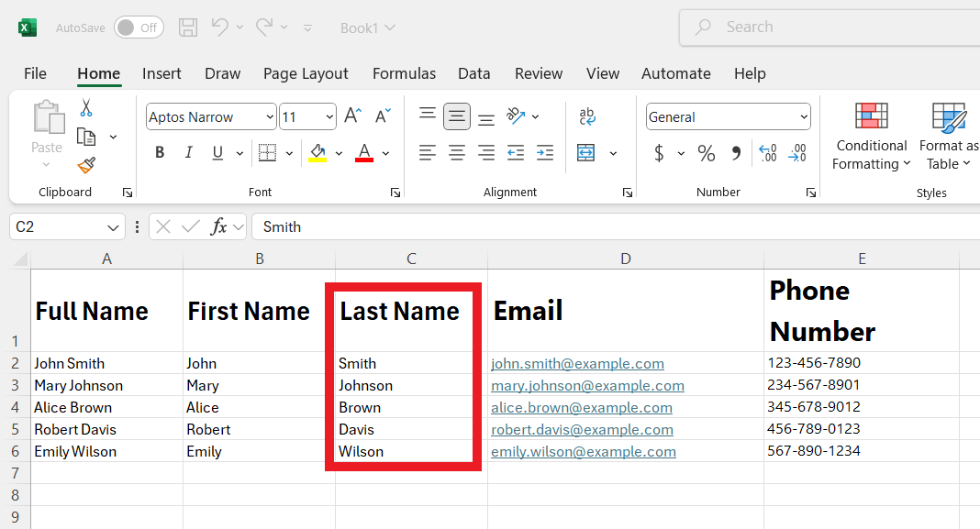
Task: Apply Accounting Number Format dollar sign
Action: tap(659, 153)
